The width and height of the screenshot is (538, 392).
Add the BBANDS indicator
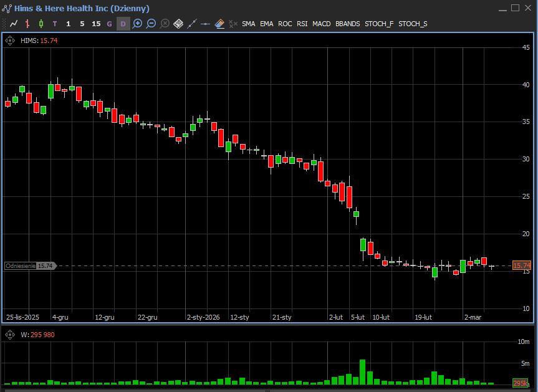[347, 24]
